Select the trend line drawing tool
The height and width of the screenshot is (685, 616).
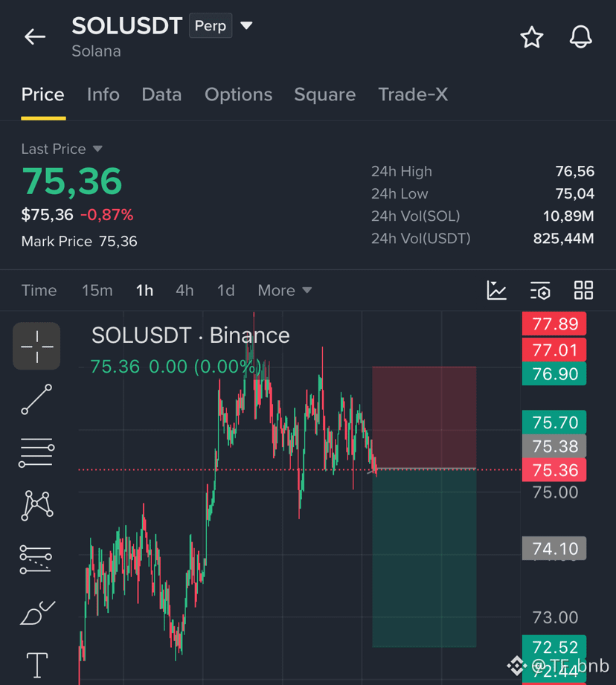36,399
